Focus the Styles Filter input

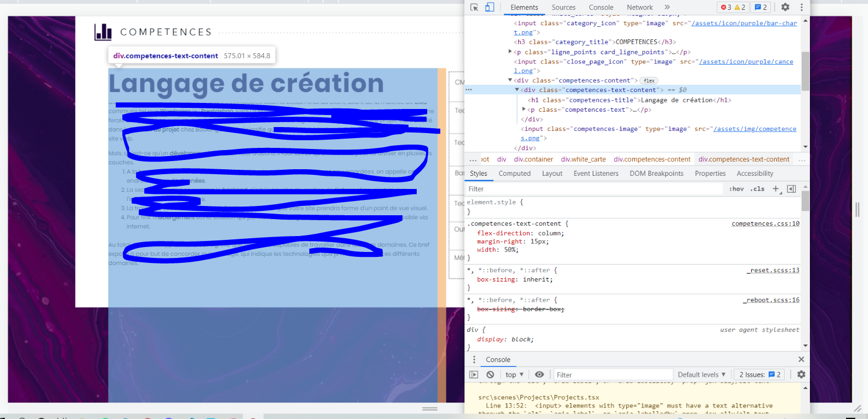pos(595,189)
